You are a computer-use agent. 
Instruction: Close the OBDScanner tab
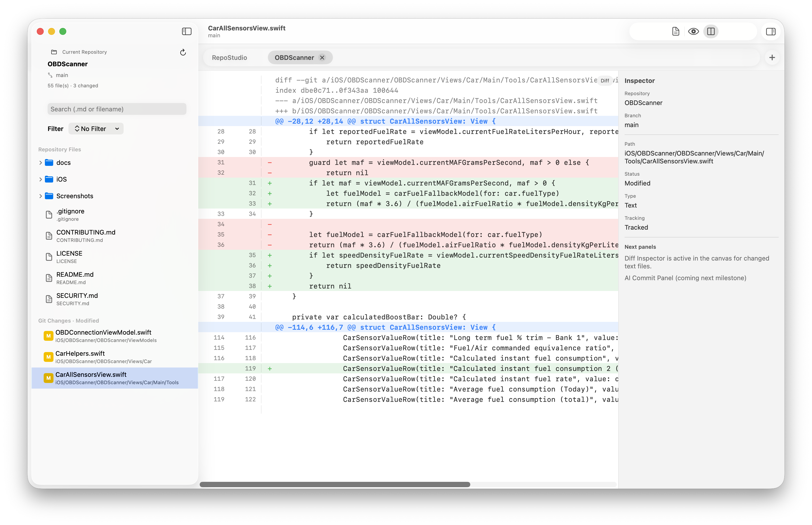[x=322, y=58]
